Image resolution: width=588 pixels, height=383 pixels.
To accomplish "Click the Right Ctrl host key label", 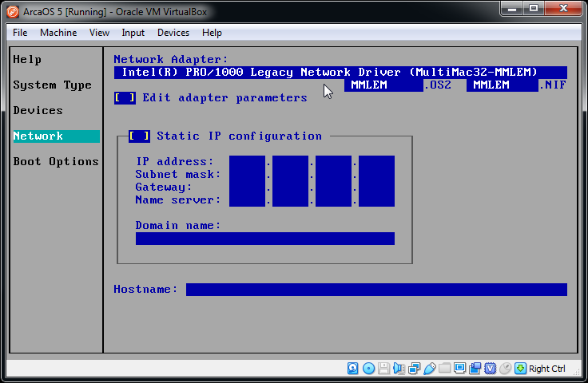I will point(546,369).
